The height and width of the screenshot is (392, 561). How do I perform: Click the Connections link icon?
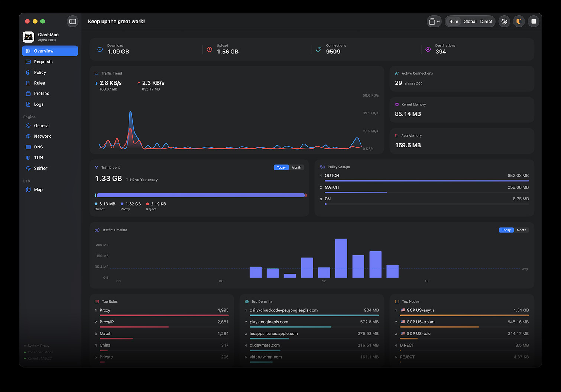pos(319,49)
